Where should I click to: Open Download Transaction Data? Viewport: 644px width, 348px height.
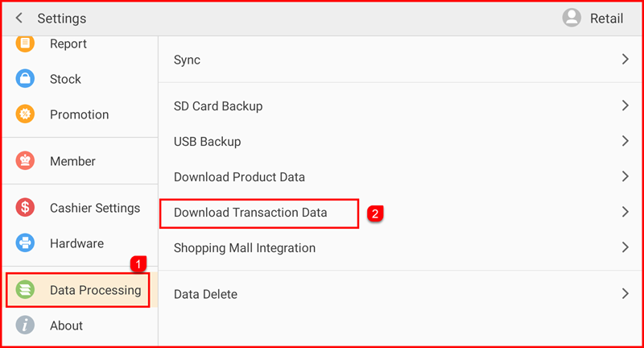point(250,213)
